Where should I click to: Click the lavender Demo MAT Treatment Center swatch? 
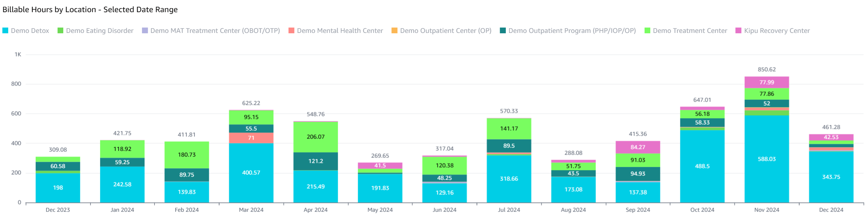click(x=145, y=31)
